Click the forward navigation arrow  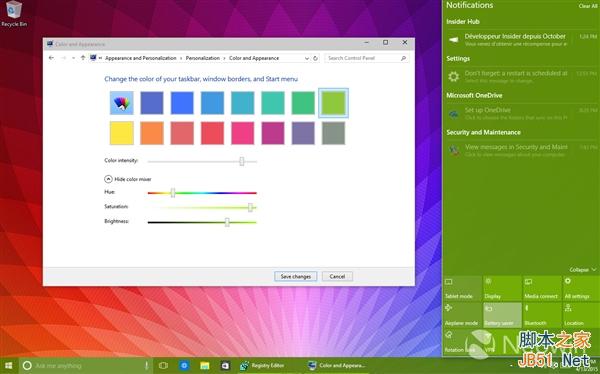coord(64,58)
